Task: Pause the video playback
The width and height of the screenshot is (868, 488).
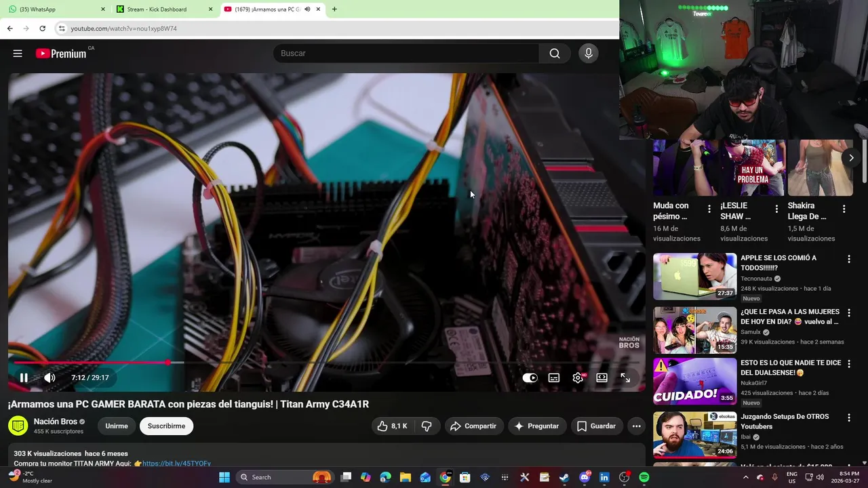Action: click(24, 378)
